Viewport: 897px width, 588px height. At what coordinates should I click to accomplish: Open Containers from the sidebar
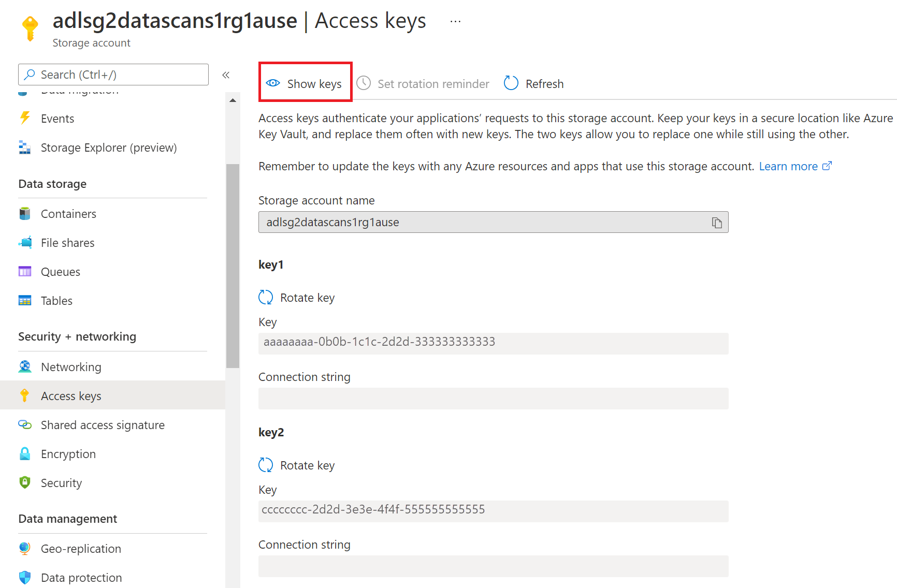[68, 214]
